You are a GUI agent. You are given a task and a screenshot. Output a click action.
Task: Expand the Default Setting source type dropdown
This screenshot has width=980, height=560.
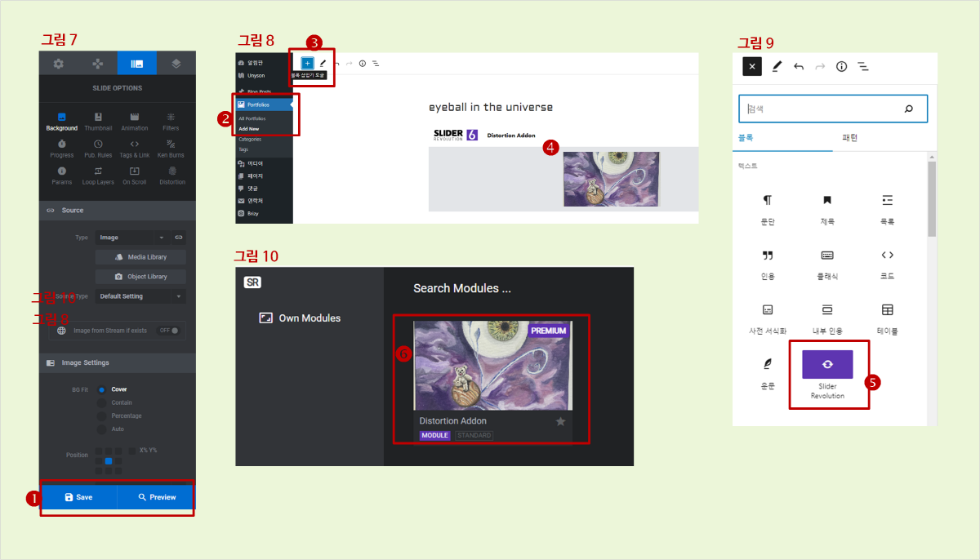click(140, 296)
